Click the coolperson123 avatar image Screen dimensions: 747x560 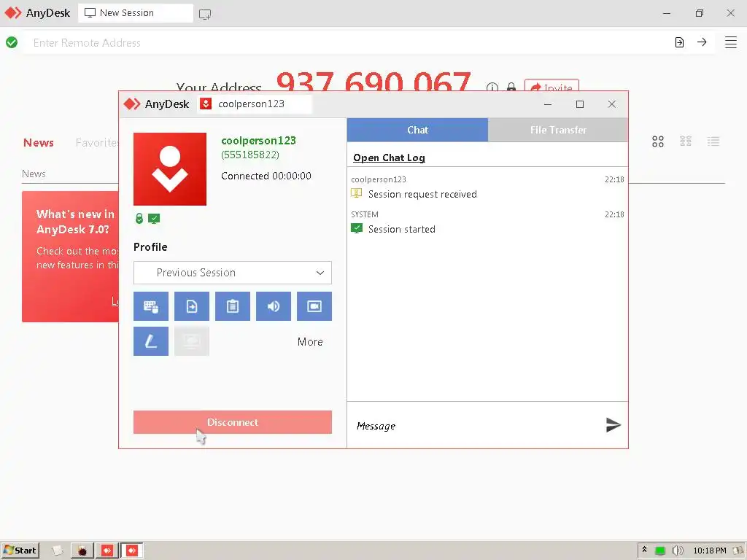pyautogui.click(x=169, y=169)
